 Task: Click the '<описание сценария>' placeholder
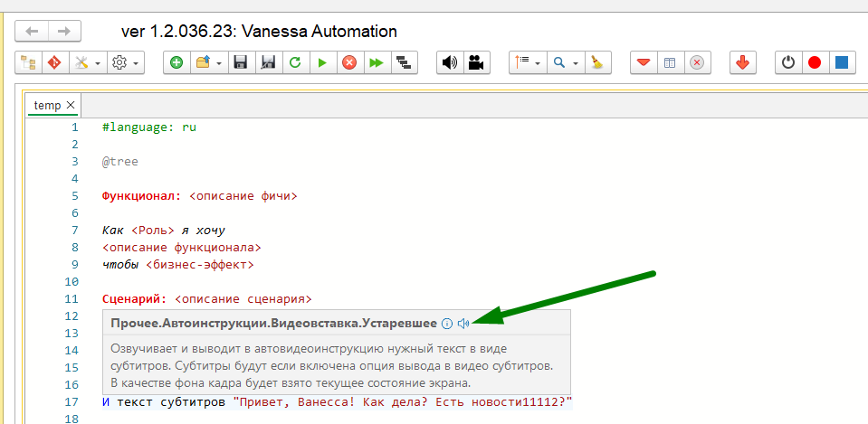pyautogui.click(x=243, y=299)
